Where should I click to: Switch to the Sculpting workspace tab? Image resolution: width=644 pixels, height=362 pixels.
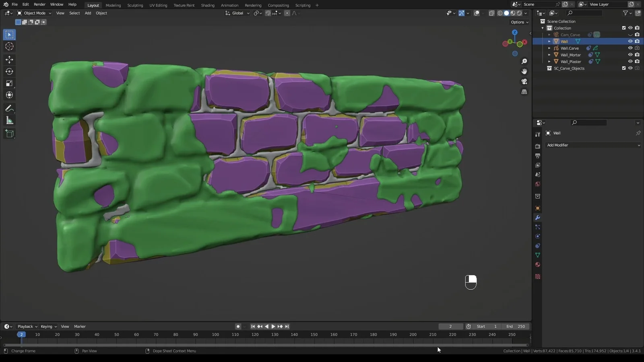pos(135,5)
